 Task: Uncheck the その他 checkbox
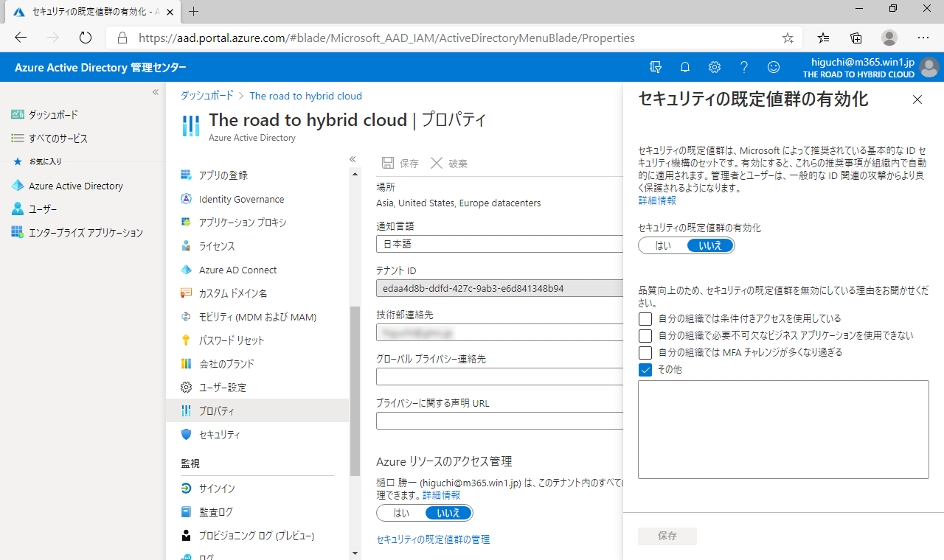(x=645, y=370)
